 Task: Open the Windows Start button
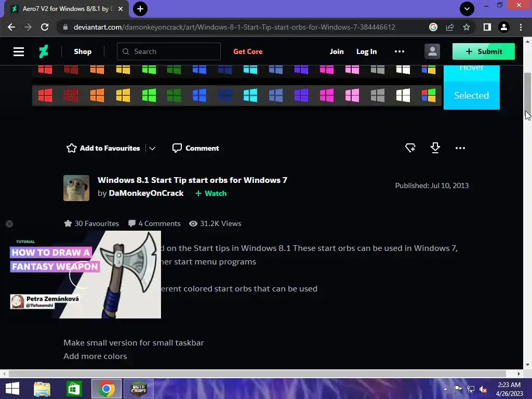(x=12, y=389)
